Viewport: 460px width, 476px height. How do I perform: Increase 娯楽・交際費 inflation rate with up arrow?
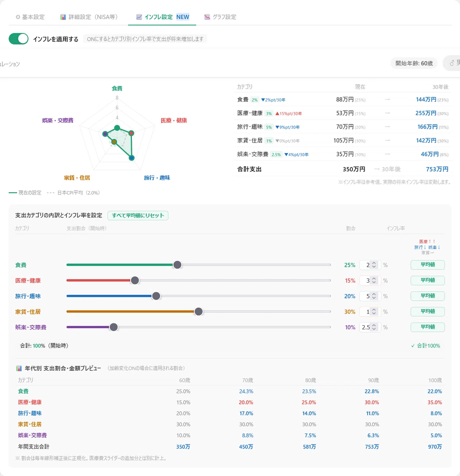pyautogui.click(x=375, y=325)
